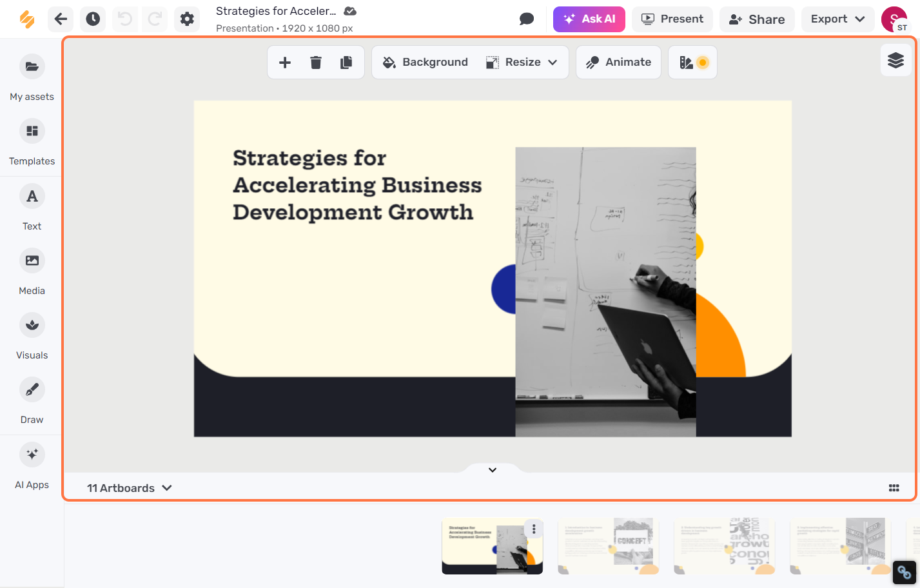Click the link icon in bottom corner
Image resolution: width=920 pixels, height=588 pixels.
[904, 572]
